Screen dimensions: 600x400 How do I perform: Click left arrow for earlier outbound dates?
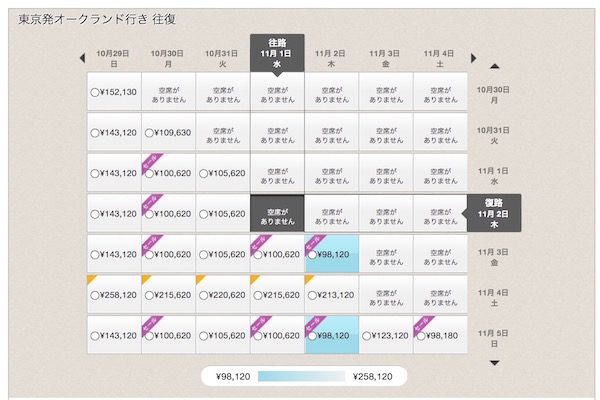(82, 58)
